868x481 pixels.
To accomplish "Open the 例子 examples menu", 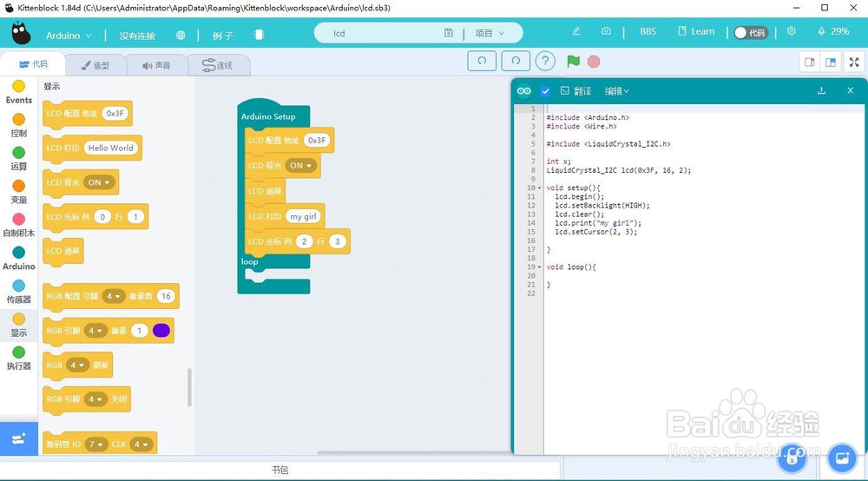I will coord(222,36).
